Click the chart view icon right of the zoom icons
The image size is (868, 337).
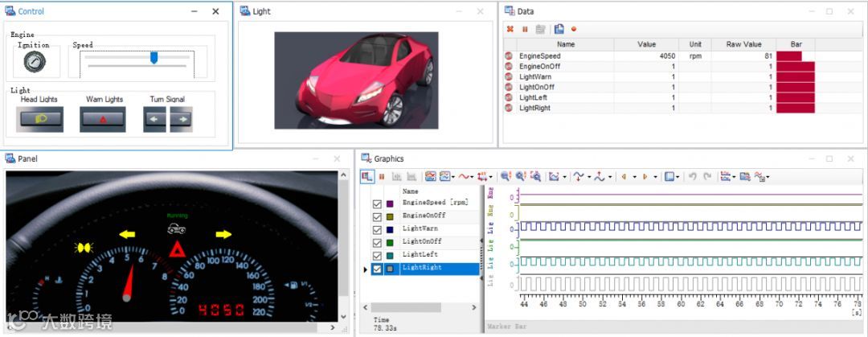[x=554, y=177]
